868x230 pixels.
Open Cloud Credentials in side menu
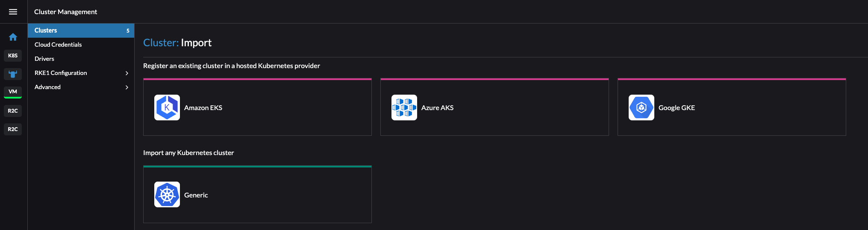pyautogui.click(x=81, y=45)
